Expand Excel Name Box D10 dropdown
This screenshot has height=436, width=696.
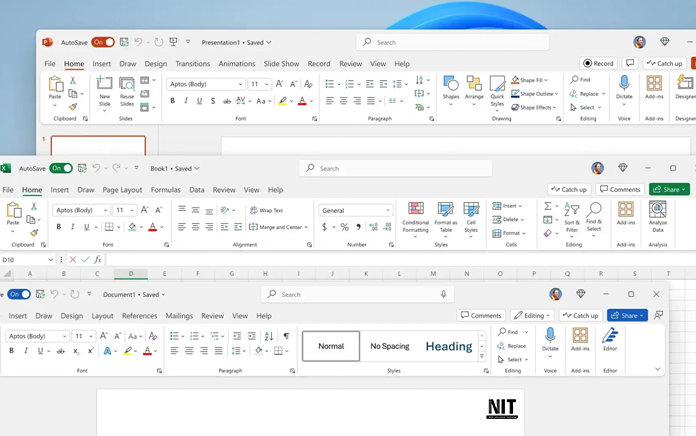click(x=51, y=260)
